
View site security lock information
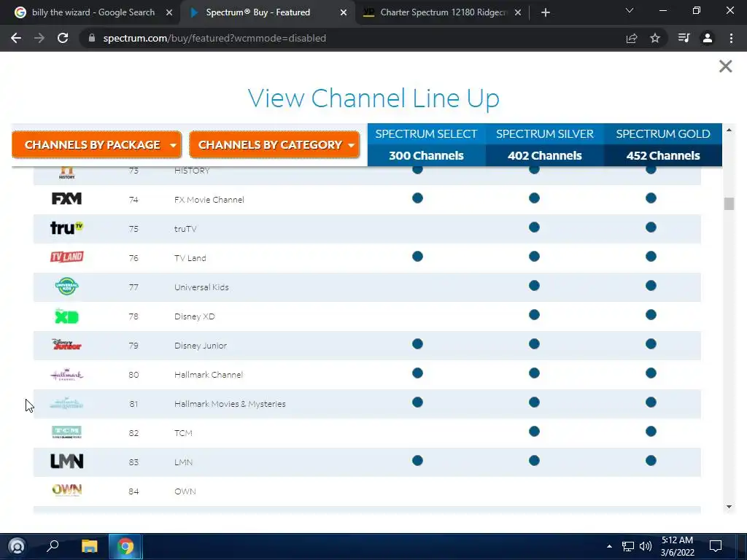92,38
